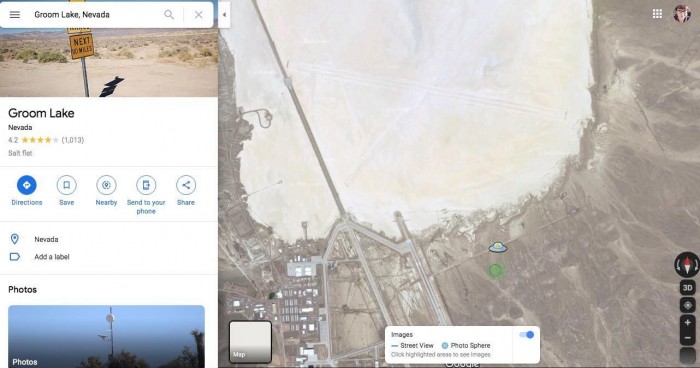
Task: Clear the Groom Lake search query
Action: pyautogui.click(x=199, y=15)
